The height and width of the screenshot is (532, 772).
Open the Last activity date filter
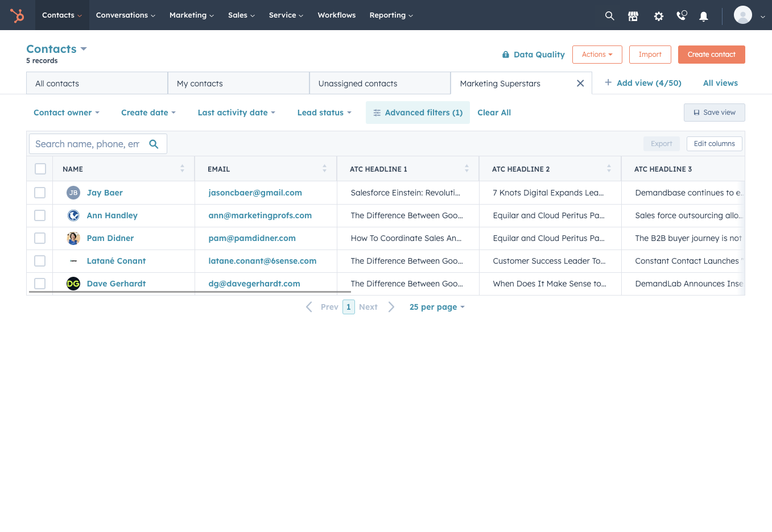(237, 113)
